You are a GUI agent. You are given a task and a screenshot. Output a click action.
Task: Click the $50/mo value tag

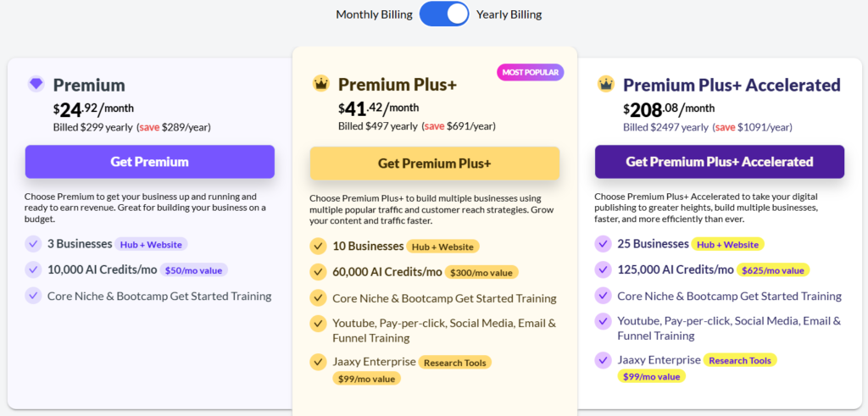(195, 270)
